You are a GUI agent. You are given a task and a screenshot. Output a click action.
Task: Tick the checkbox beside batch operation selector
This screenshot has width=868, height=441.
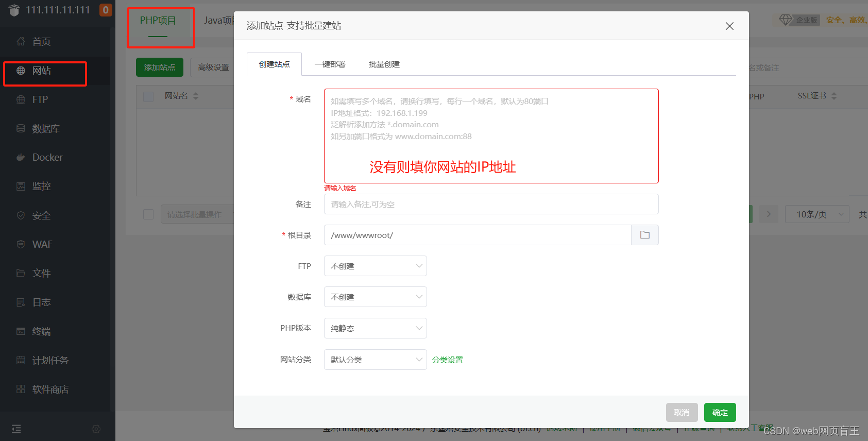pos(148,214)
